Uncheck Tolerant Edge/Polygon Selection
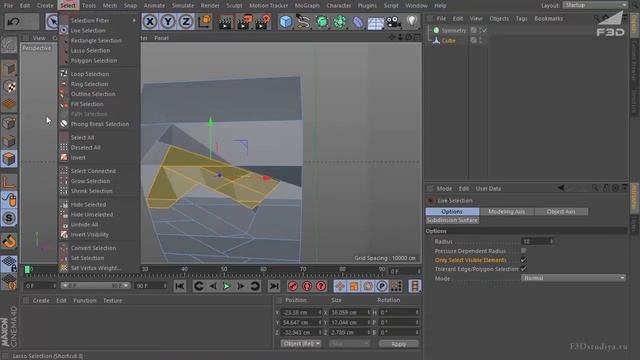 [x=523, y=269]
